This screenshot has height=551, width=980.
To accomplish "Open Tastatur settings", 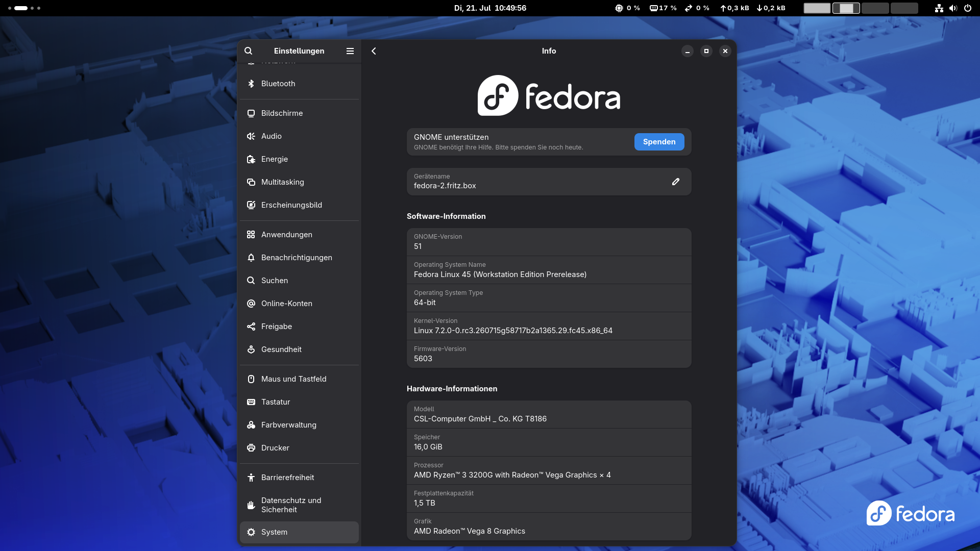I will coord(299,402).
